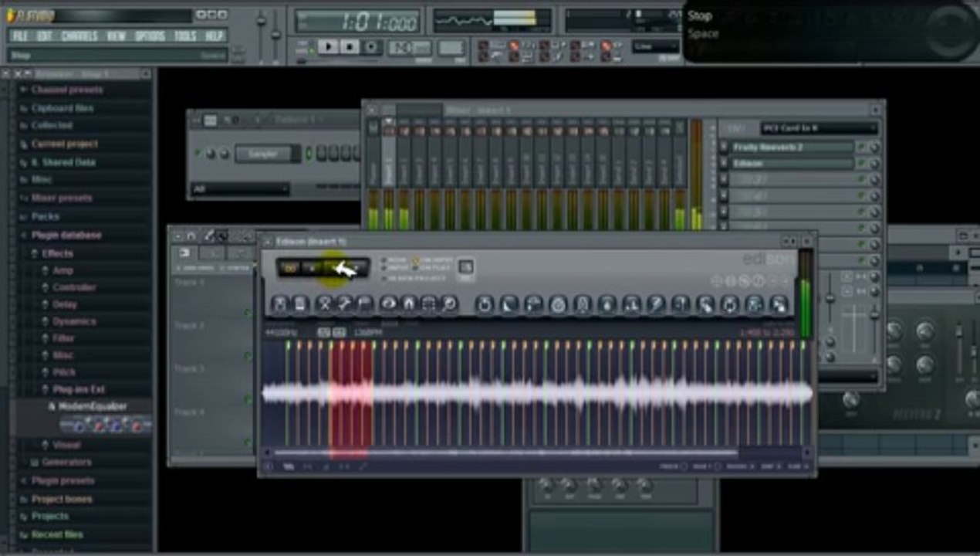Toggle Edison mixer slot enable light

coord(861,163)
